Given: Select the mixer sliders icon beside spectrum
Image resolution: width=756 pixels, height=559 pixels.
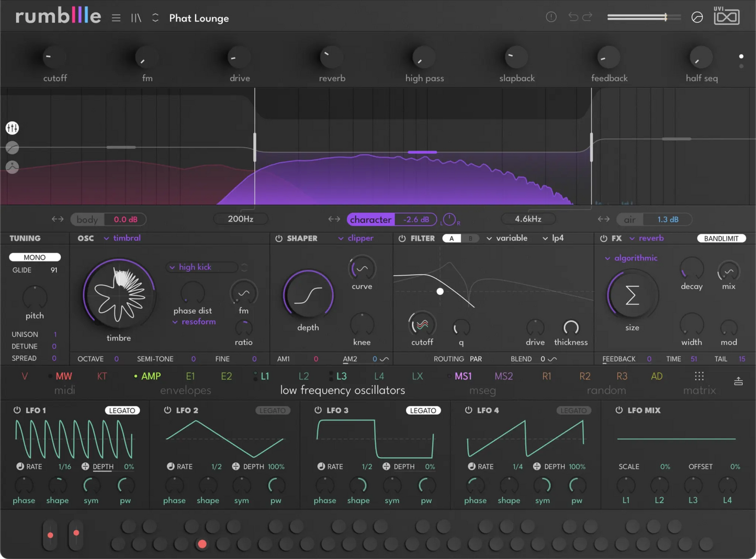Looking at the screenshot, I should coord(12,128).
